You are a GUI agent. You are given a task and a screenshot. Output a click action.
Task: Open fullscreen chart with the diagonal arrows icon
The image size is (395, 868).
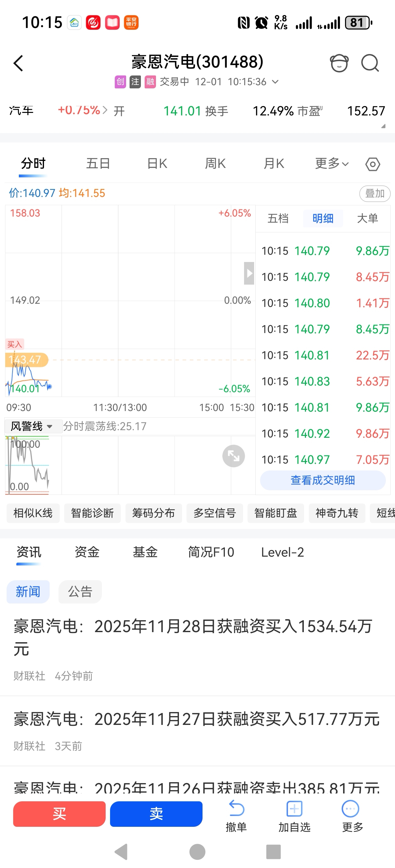point(234,456)
